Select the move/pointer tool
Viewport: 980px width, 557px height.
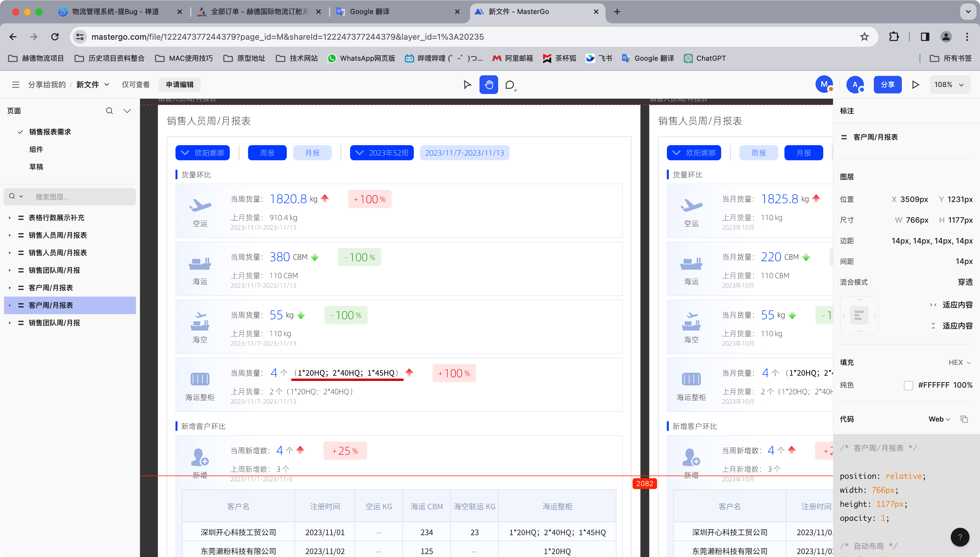pyautogui.click(x=467, y=85)
